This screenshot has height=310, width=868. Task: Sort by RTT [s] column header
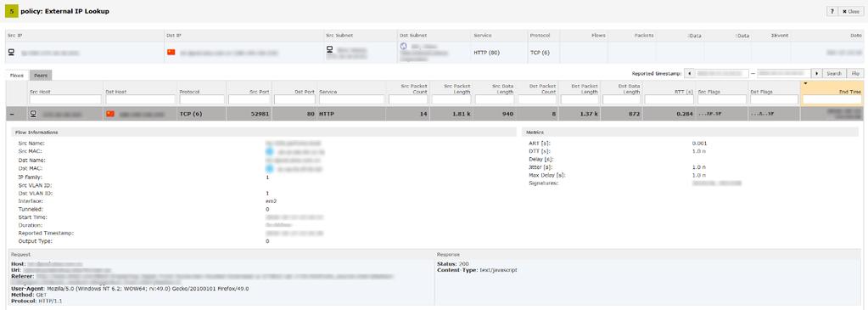click(682, 92)
